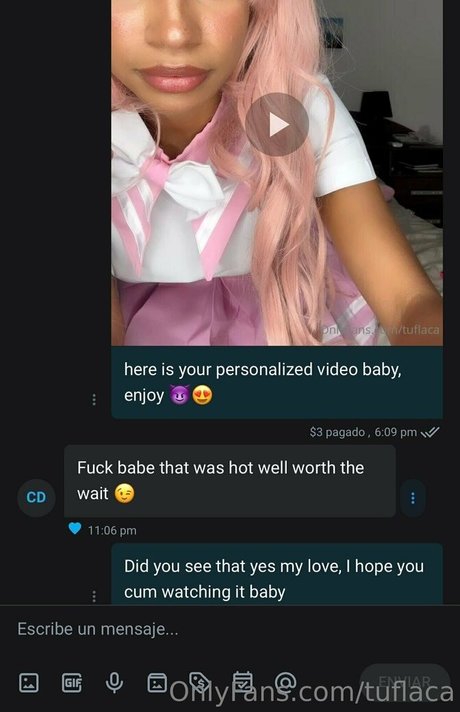Schedule the message with the calendar icon
The height and width of the screenshot is (712, 460).
tap(242, 682)
